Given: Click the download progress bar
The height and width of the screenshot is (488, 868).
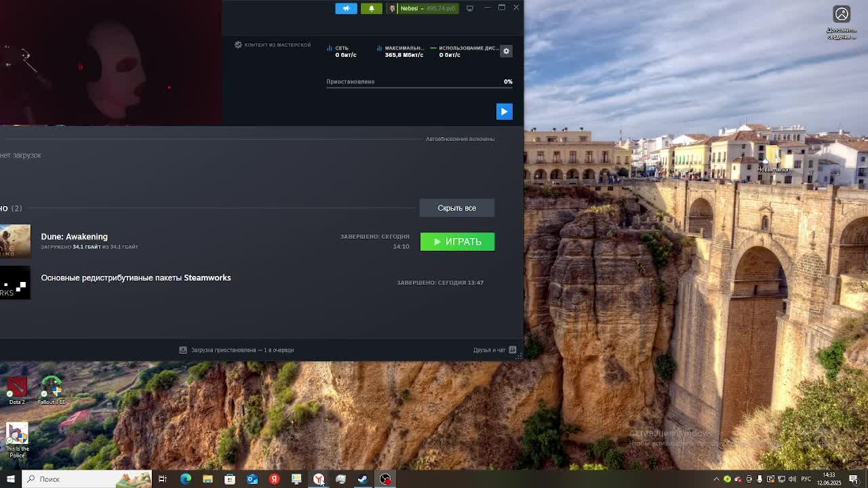Looking at the screenshot, I should click(419, 87).
